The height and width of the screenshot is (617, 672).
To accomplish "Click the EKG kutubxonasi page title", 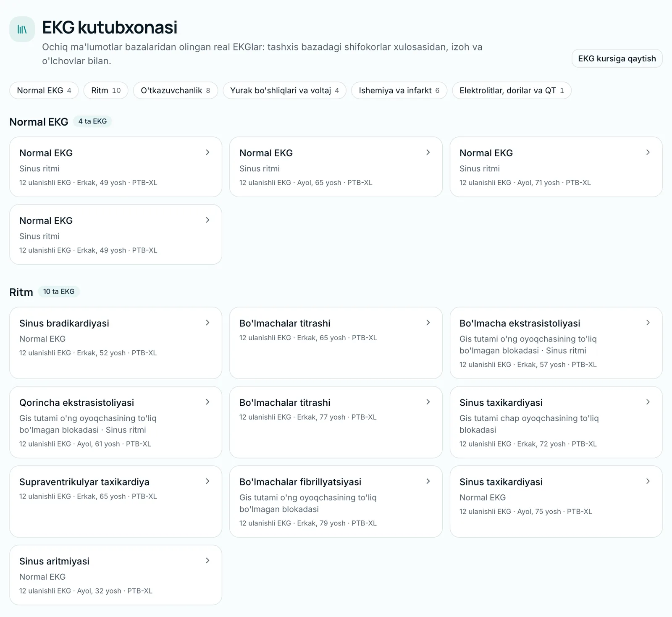I will 110,27.
